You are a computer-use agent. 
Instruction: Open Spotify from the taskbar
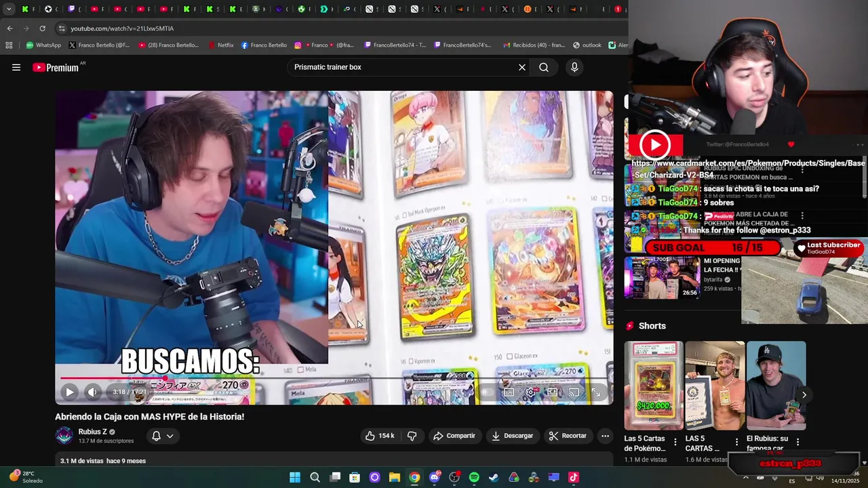pyautogui.click(x=474, y=477)
